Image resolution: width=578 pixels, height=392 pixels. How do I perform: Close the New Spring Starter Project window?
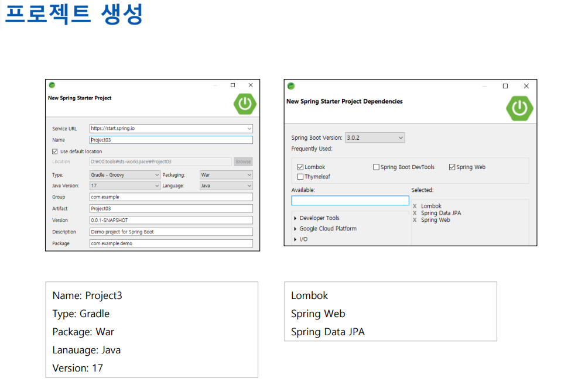click(251, 85)
